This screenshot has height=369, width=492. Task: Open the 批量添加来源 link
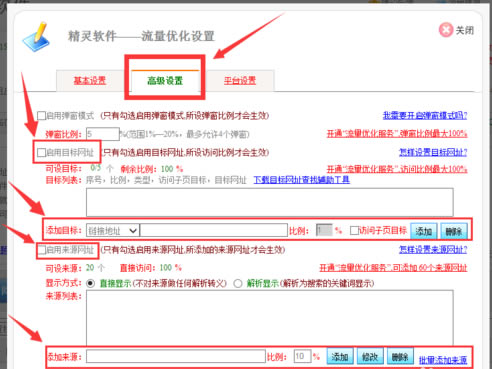pos(443,360)
